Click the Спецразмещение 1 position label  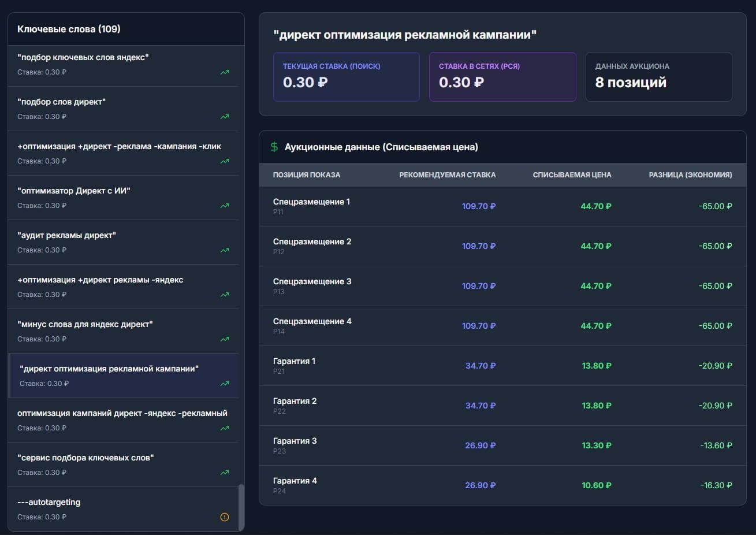(312, 202)
